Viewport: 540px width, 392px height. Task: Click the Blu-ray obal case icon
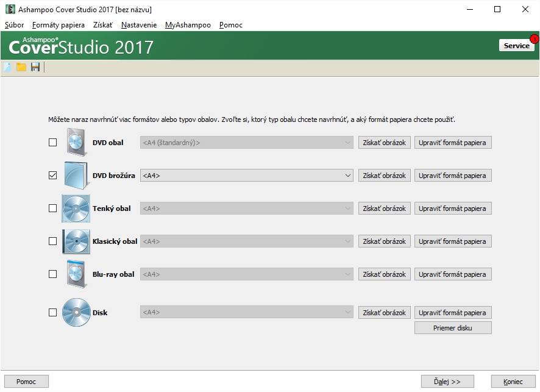tap(76, 274)
